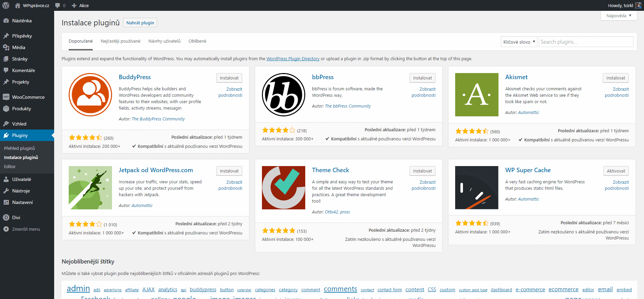Open the Akce plus menu

pyautogui.click(x=80, y=5)
